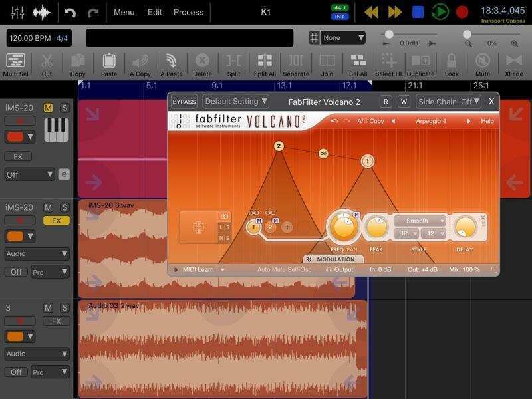Click Auto Mute Self-Osc

(285, 269)
